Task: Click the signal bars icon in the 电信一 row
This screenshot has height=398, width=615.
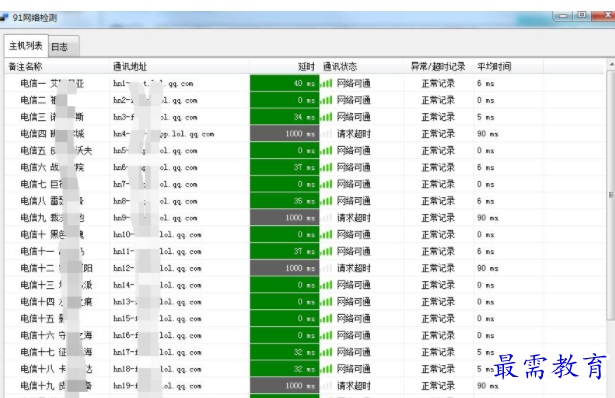Action: 326,84
